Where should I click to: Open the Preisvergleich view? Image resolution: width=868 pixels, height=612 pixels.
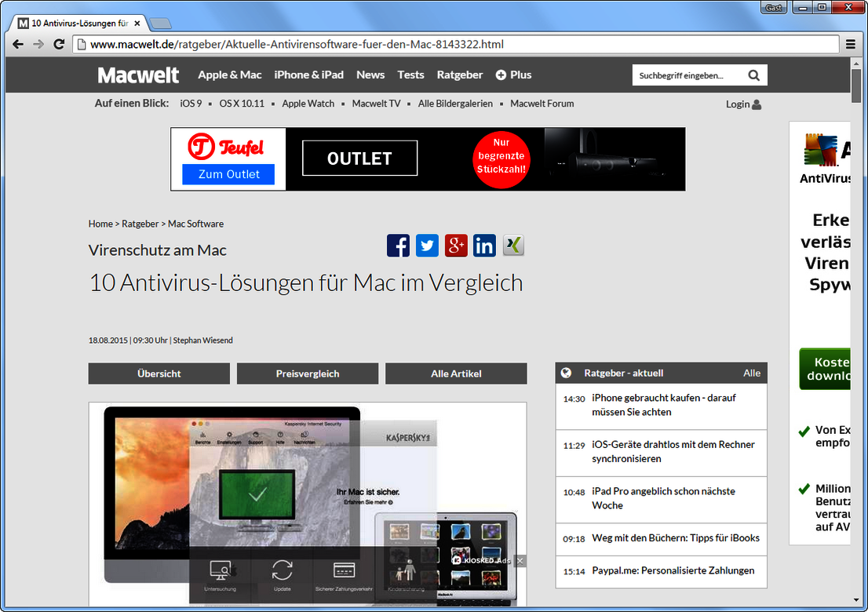[307, 373]
